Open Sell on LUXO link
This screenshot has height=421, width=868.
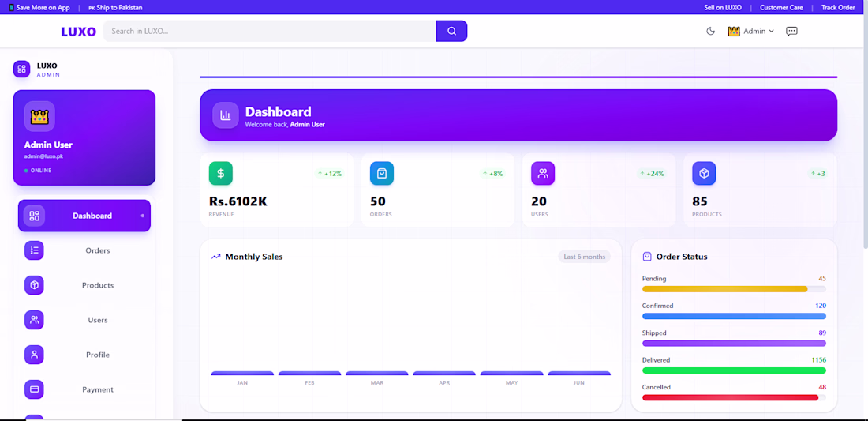pos(722,8)
